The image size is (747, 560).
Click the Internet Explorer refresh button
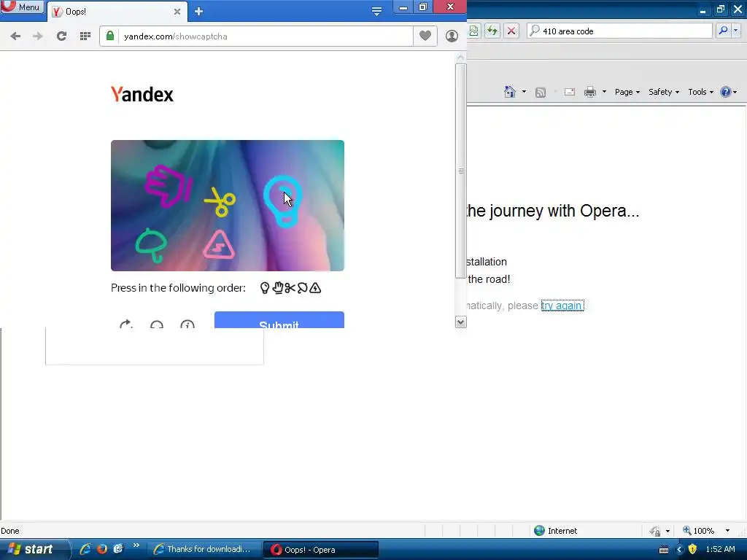tap(492, 31)
